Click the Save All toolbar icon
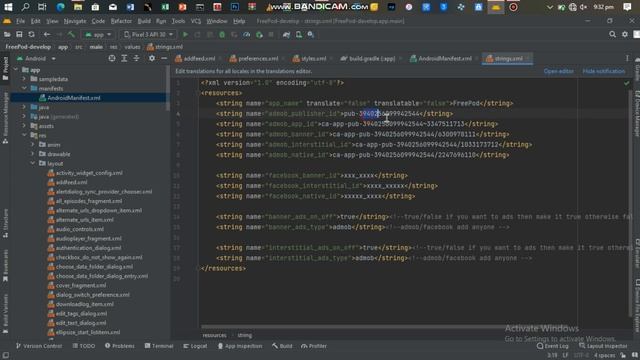640x360 pixels. click(19, 35)
